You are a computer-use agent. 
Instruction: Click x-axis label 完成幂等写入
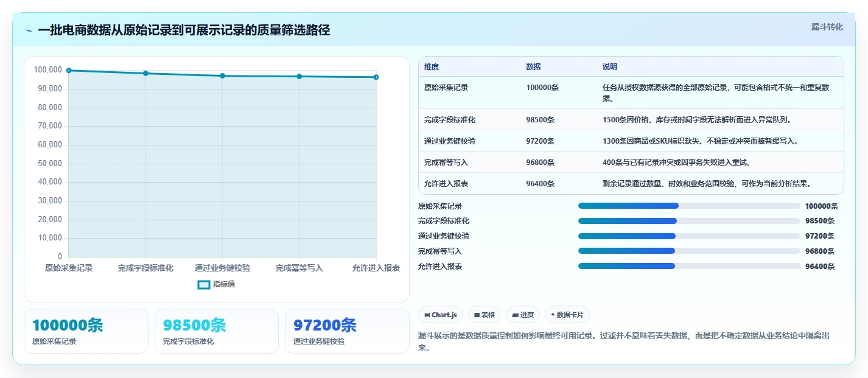pyautogui.click(x=299, y=268)
